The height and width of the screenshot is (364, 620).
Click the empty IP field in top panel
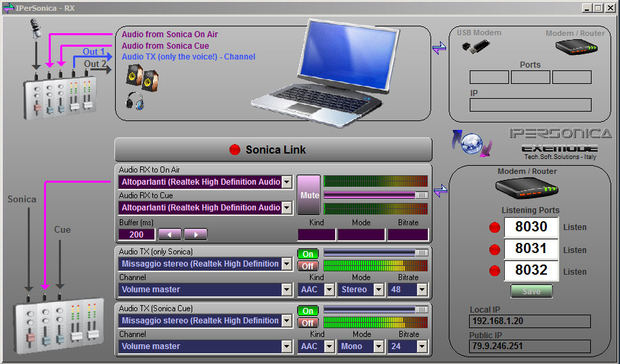(530, 105)
